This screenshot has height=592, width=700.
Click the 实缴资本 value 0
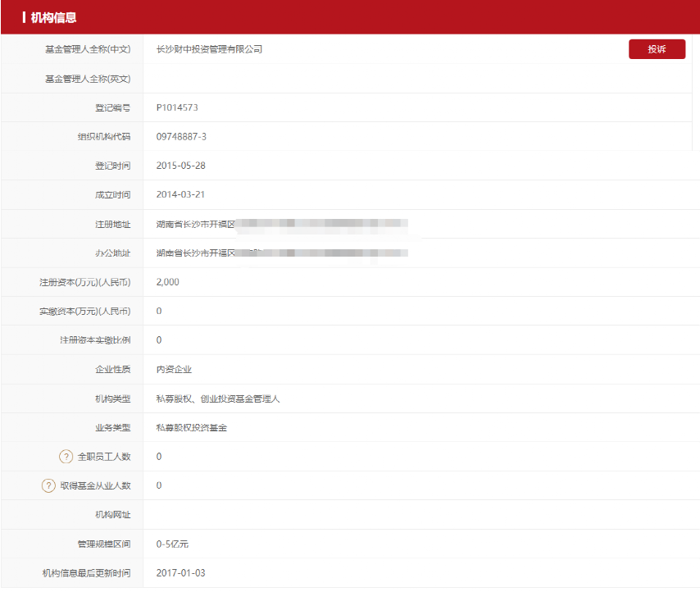pyautogui.click(x=157, y=311)
